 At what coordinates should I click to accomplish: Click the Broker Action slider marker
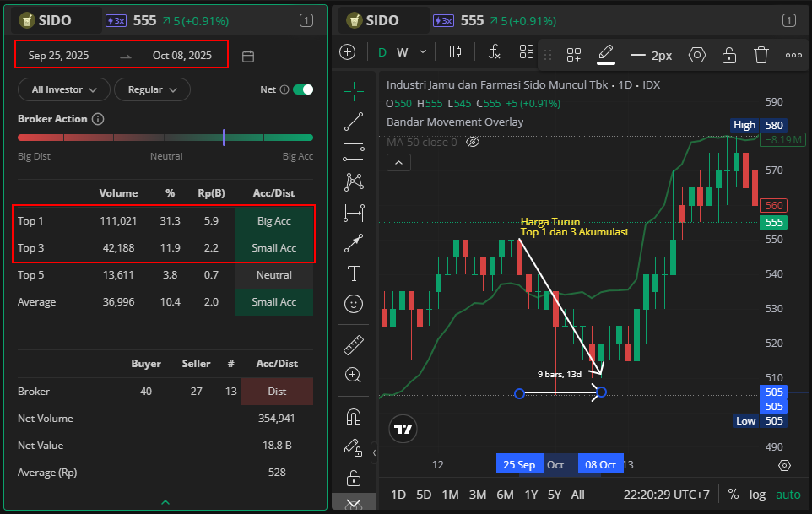pos(224,138)
